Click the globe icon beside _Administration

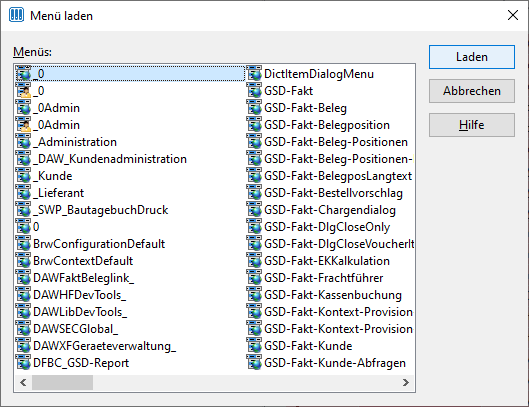[x=23, y=141]
